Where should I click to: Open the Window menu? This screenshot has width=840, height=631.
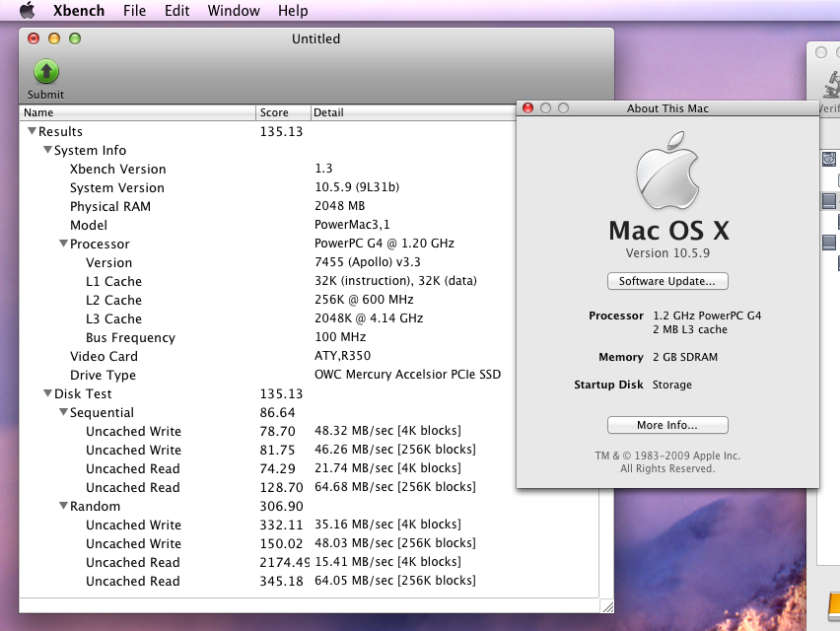point(234,11)
